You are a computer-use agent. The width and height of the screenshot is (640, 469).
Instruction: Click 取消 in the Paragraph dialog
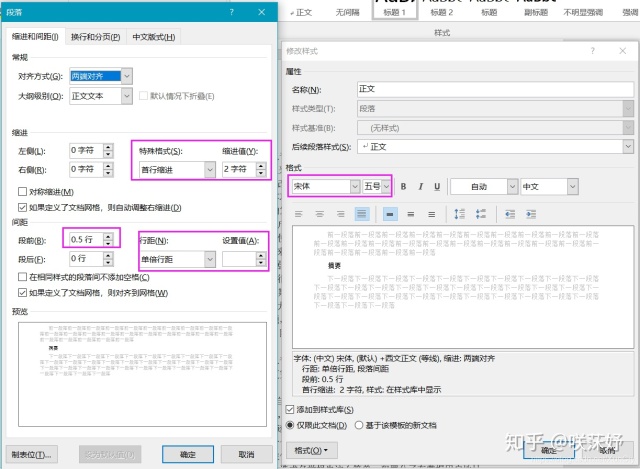pyautogui.click(x=247, y=454)
